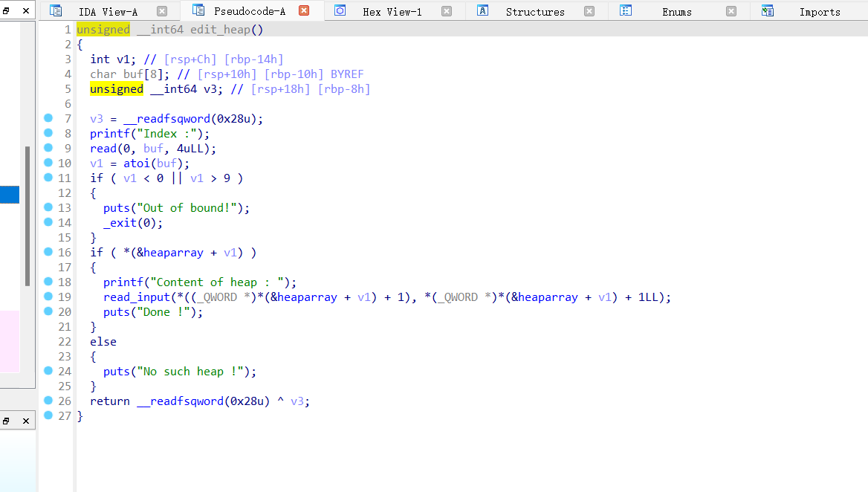Toggle breakpoint dot on line 13
868x492 pixels.
pos(48,207)
